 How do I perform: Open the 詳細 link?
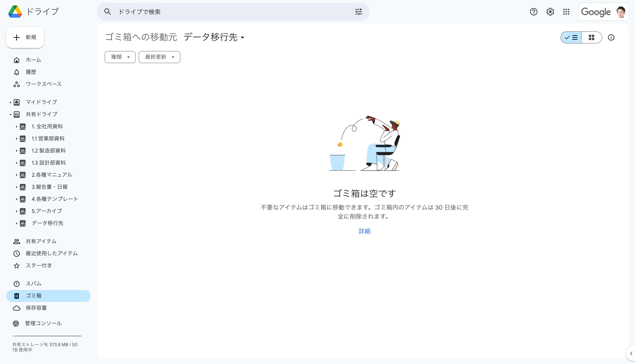(364, 231)
